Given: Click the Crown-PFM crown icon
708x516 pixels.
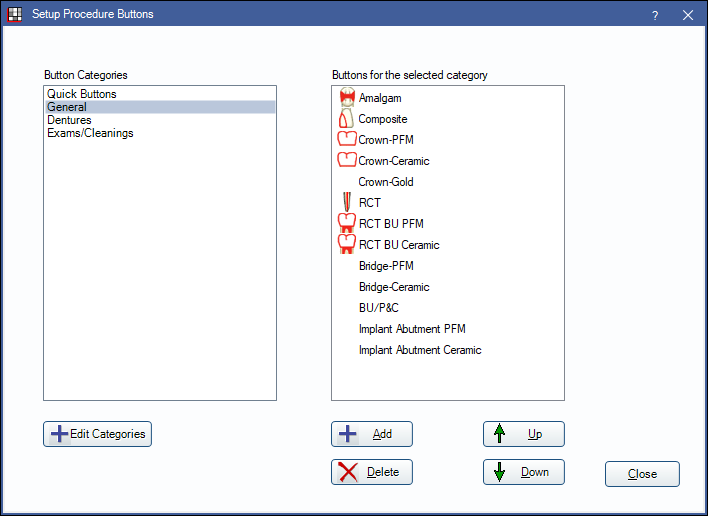Looking at the screenshot, I should pos(347,140).
